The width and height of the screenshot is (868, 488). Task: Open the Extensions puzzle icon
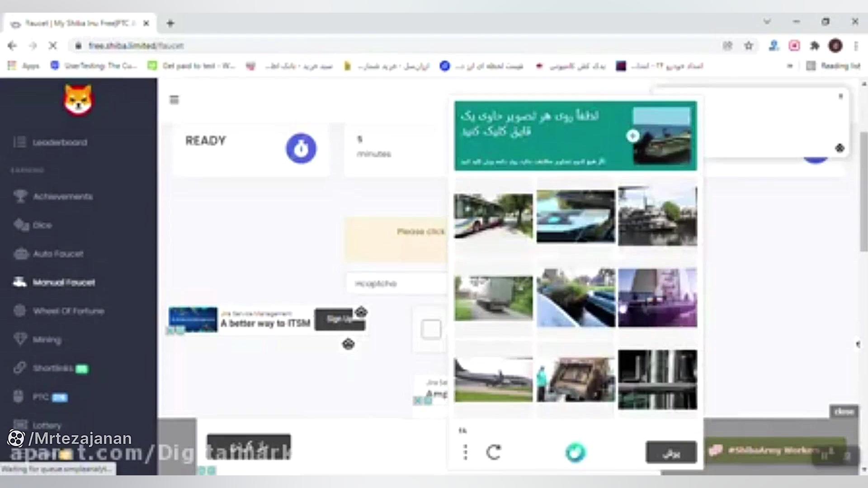[815, 46]
